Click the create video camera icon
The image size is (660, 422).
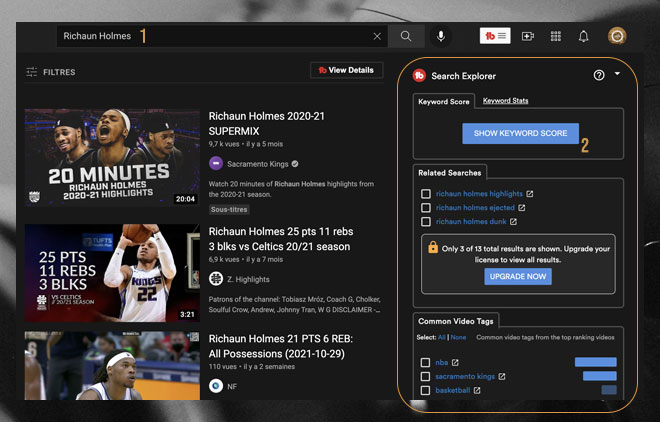(528, 36)
